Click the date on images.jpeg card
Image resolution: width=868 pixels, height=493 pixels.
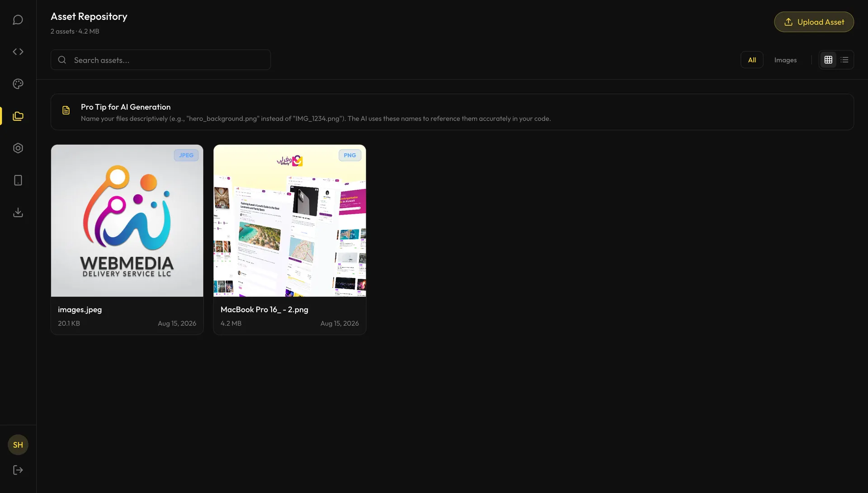click(x=177, y=324)
